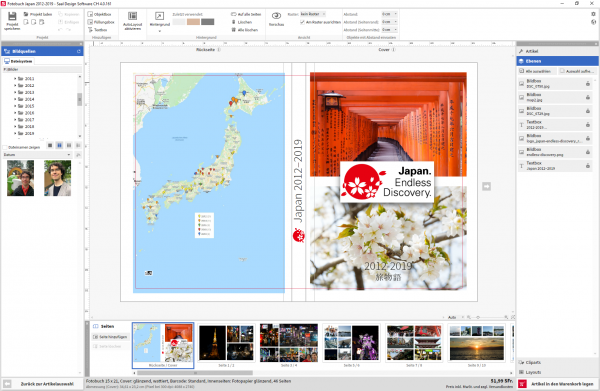This screenshot has height=391, width=600.
Task: Save project with the Projekt speichern icon
Action: pos(12,21)
